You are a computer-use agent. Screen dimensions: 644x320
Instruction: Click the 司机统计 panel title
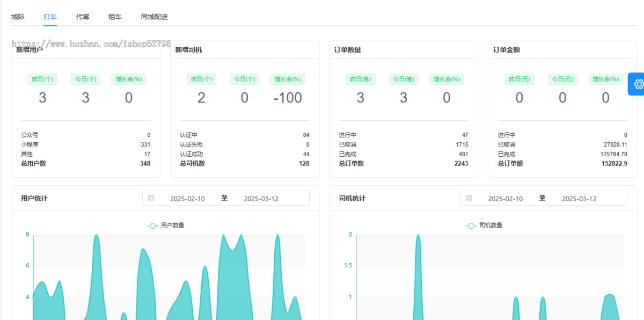click(353, 199)
